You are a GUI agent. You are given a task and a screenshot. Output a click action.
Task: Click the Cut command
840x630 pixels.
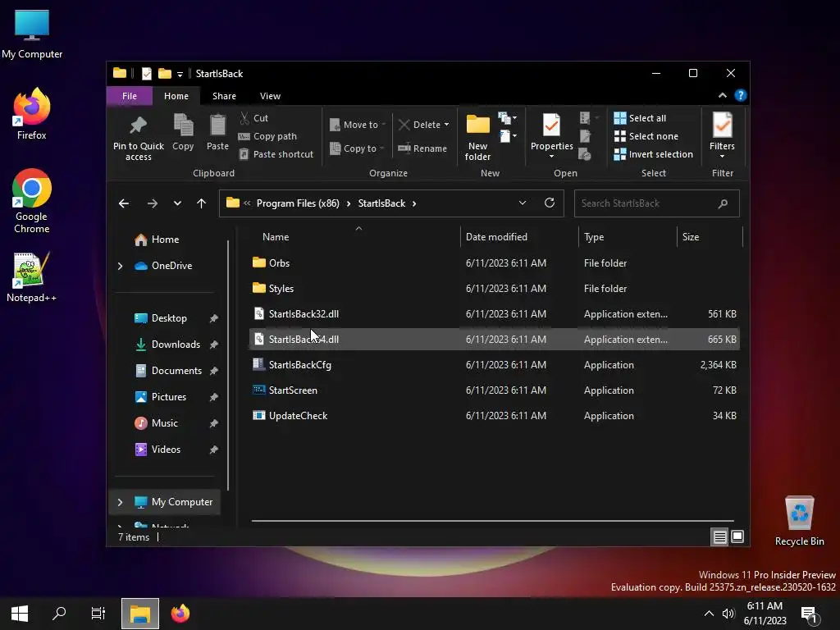click(254, 118)
